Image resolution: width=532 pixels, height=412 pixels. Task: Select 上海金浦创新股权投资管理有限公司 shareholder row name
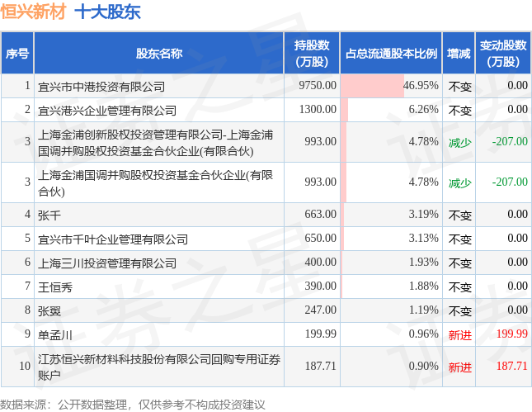(x=155, y=143)
